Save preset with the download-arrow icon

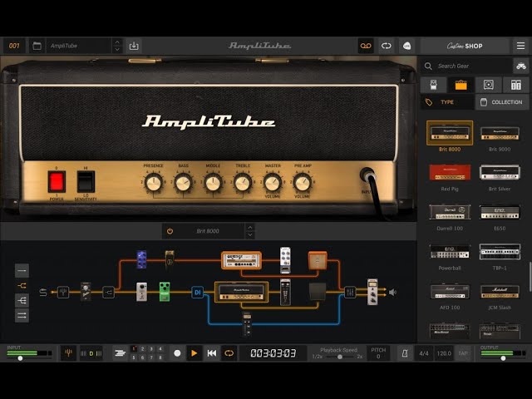[x=134, y=46]
